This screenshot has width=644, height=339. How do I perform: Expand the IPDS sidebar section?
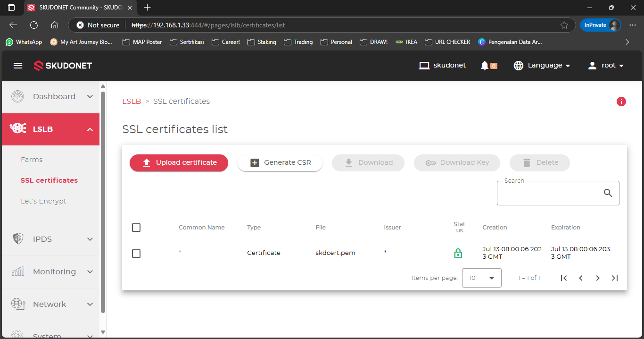[52, 239]
